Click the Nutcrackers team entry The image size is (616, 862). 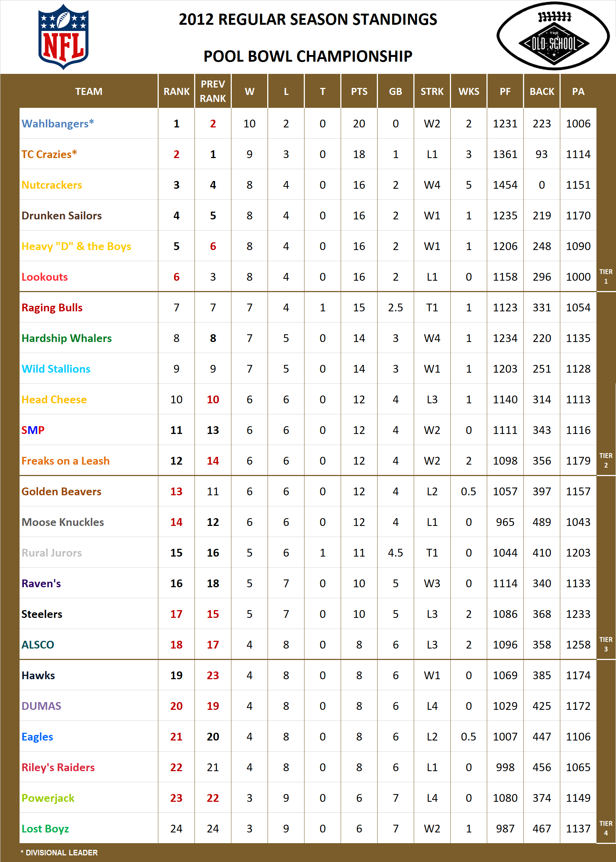click(x=52, y=185)
